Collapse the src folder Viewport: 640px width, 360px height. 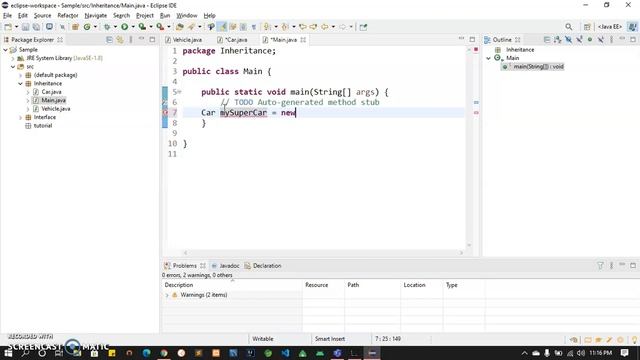click(13, 67)
